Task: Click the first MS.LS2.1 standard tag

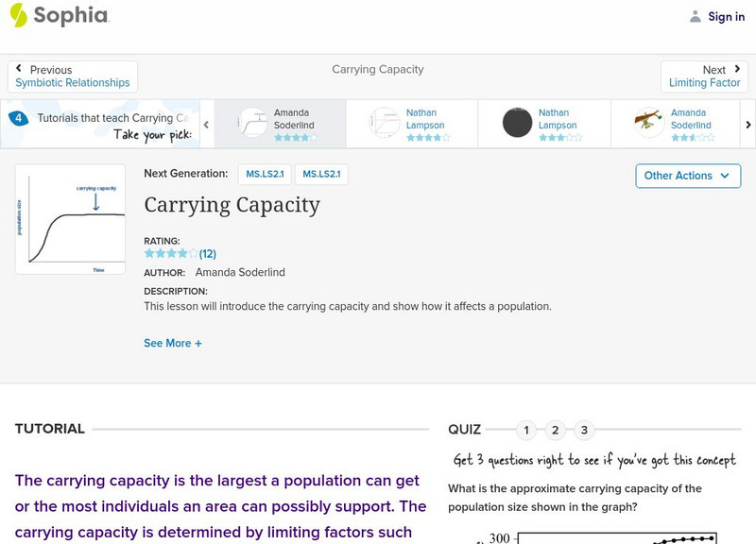Action: tap(265, 175)
